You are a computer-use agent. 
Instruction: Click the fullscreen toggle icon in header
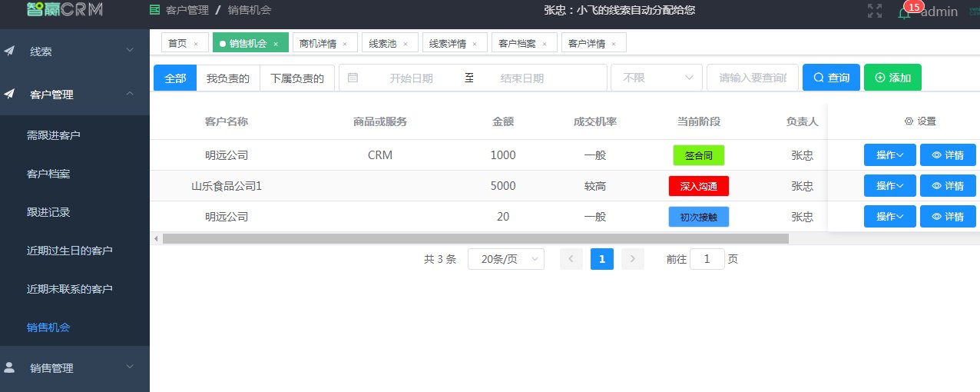[874, 11]
